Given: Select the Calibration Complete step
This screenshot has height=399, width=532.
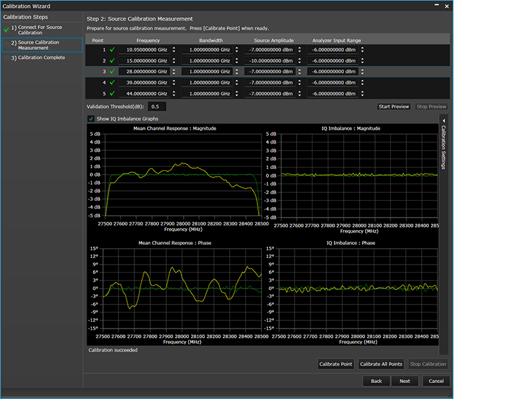Looking at the screenshot, I should click(x=37, y=58).
